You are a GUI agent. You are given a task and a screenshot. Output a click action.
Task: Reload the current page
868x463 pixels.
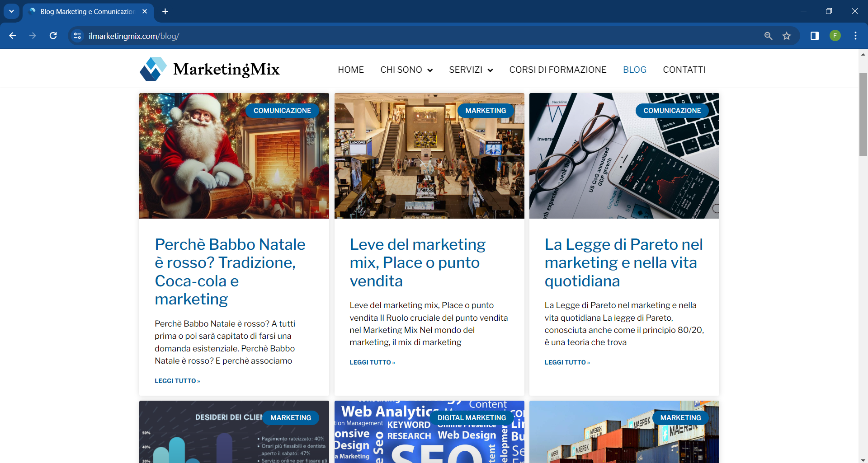coord(53,36)
